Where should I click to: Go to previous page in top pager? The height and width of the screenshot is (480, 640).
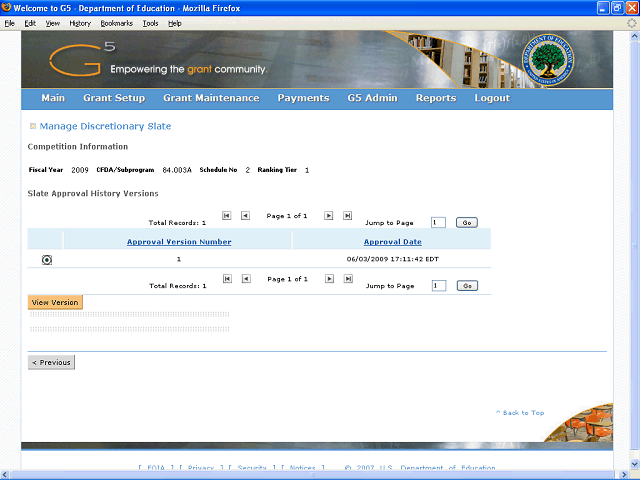[245, 216]
